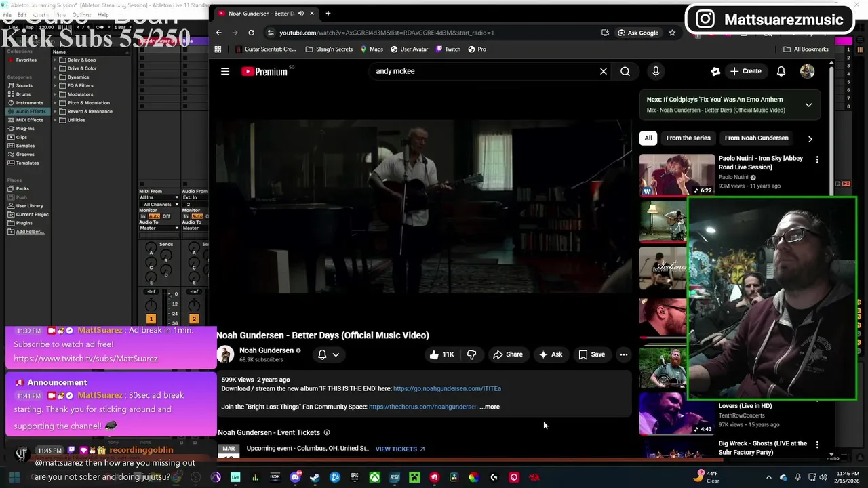Open notification options dropdown beside bell

pyautogui.click(x=336, y=354)
